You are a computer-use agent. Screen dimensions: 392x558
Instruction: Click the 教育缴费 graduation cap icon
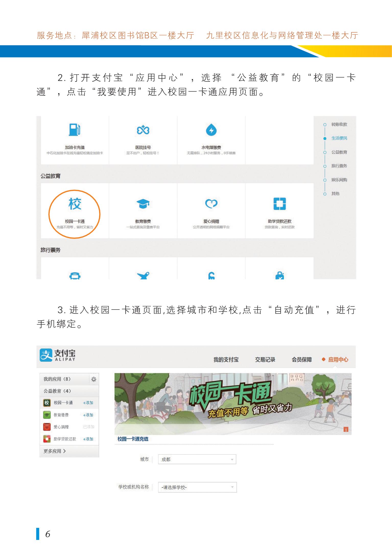tap(143, 204)
